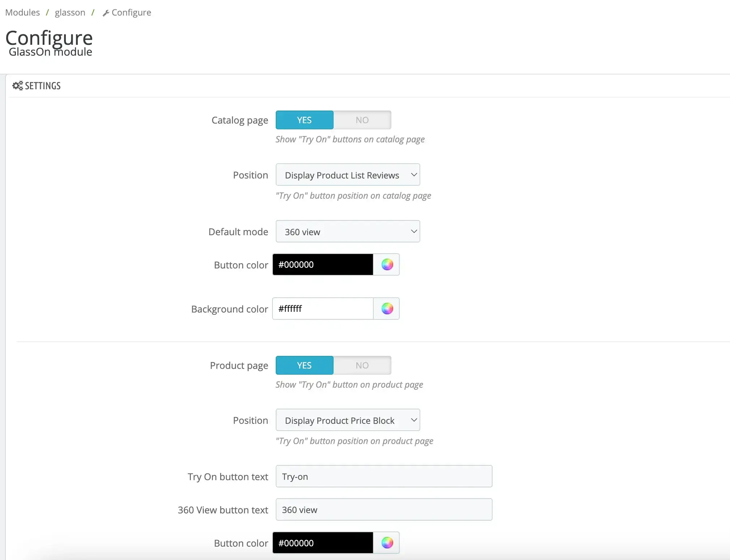Open the glasson breadcrumb item

tap(70, 12)
